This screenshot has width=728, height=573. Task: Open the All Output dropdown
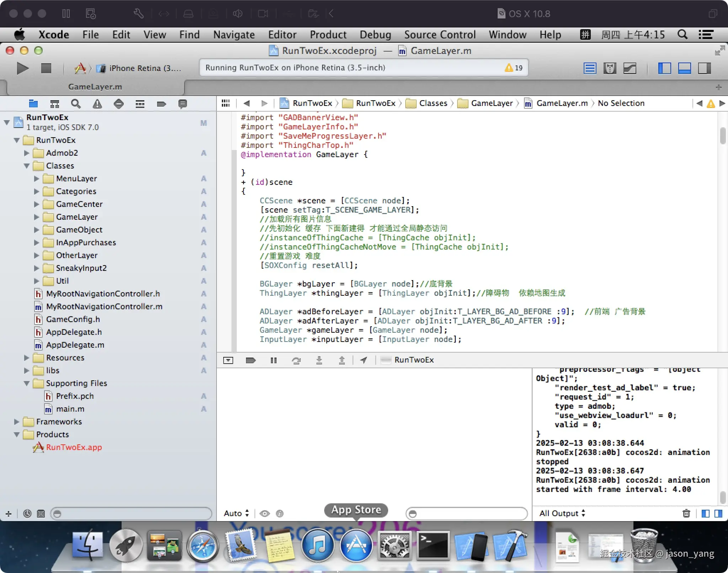coord(562,513)
